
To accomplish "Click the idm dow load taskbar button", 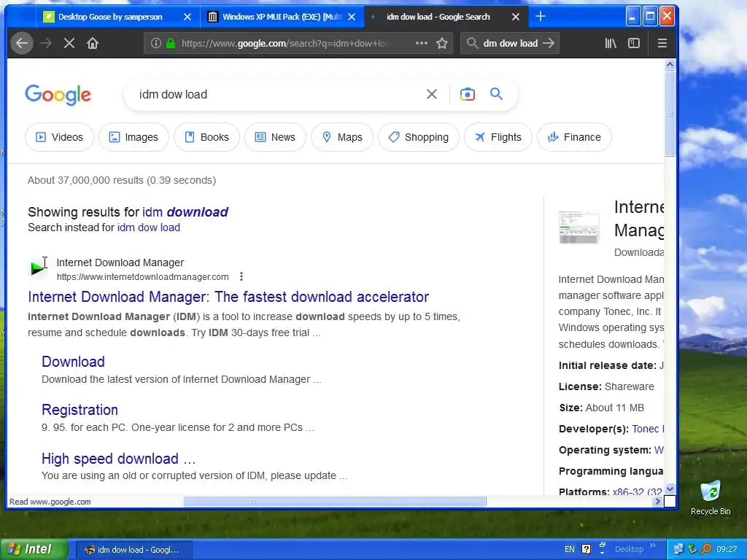I will 134,550.
